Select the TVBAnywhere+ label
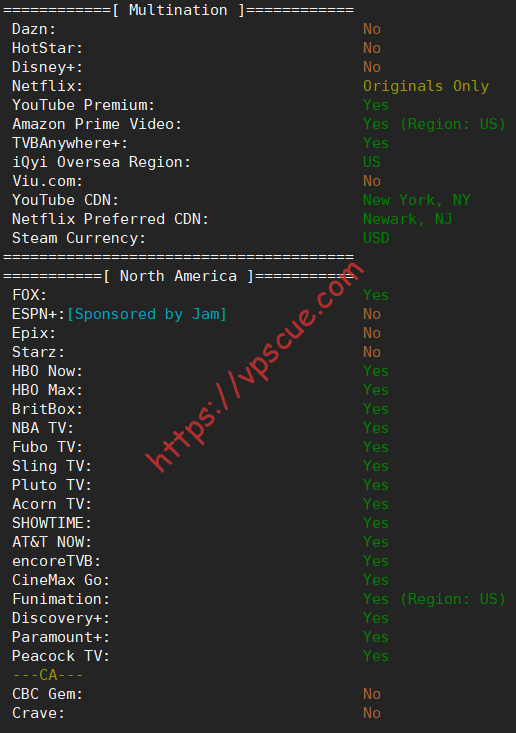Screen dimensions: 516x733 tap(69, 143)
